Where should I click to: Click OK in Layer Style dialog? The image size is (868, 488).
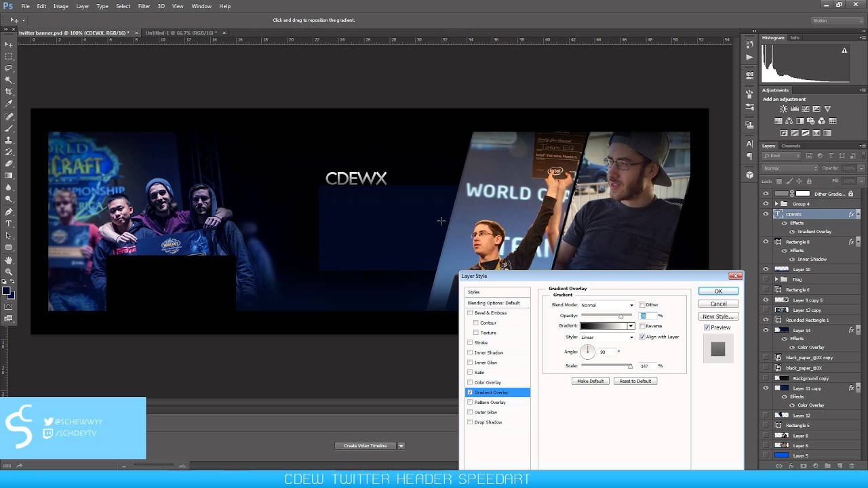718,291
